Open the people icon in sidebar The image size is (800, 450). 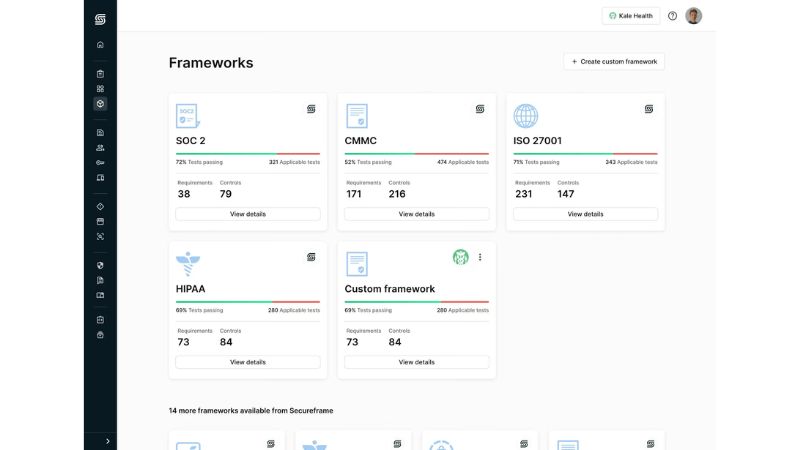click(x=100, y=148)
